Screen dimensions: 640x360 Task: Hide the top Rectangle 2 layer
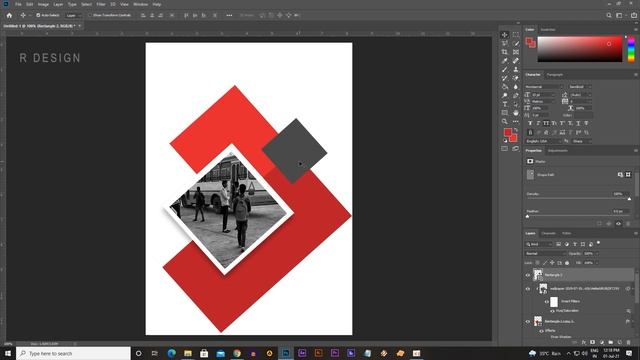point(528,275)
